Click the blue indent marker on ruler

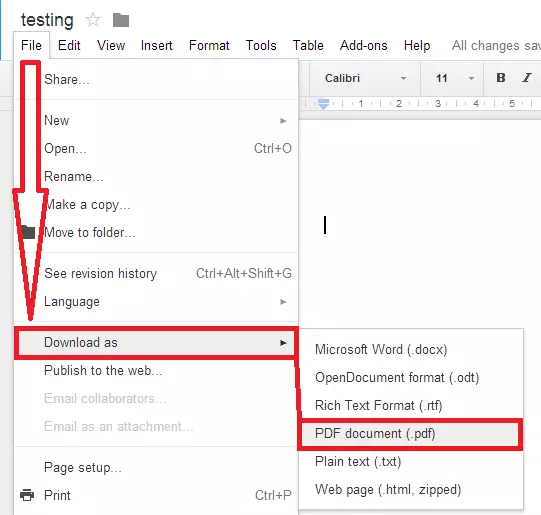coord(323,103)
